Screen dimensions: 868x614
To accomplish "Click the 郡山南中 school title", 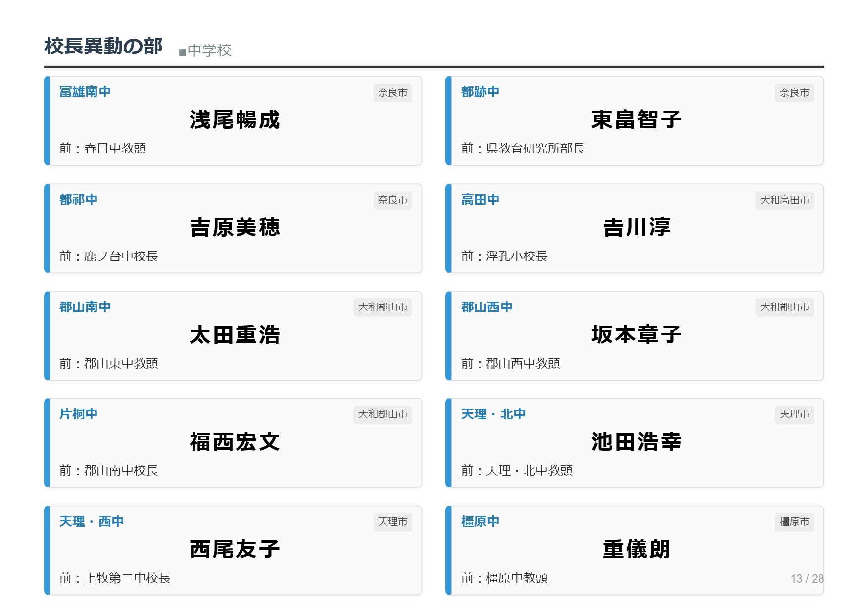I will point(85,307).
